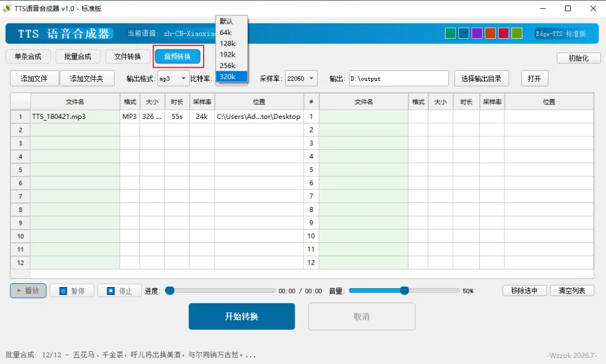
Task: Click the right table 文件名 column header
Action: point(364,102)
